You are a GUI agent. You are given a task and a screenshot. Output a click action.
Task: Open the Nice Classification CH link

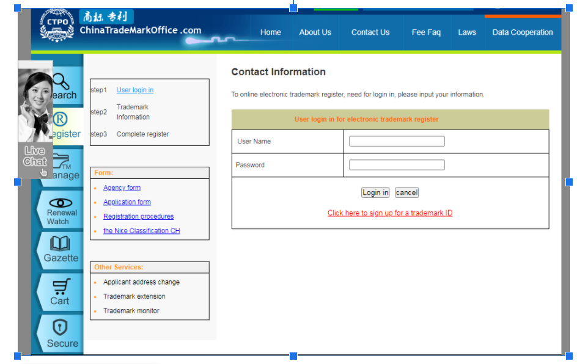point(141,231)
